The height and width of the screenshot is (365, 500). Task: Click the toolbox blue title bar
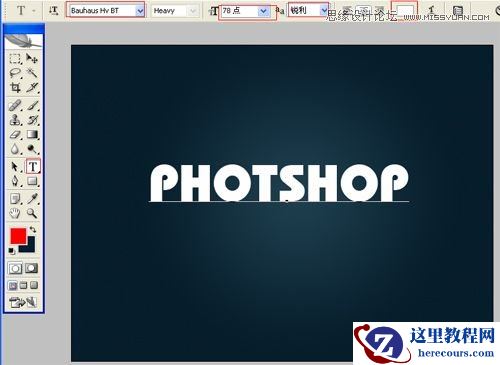24,28
